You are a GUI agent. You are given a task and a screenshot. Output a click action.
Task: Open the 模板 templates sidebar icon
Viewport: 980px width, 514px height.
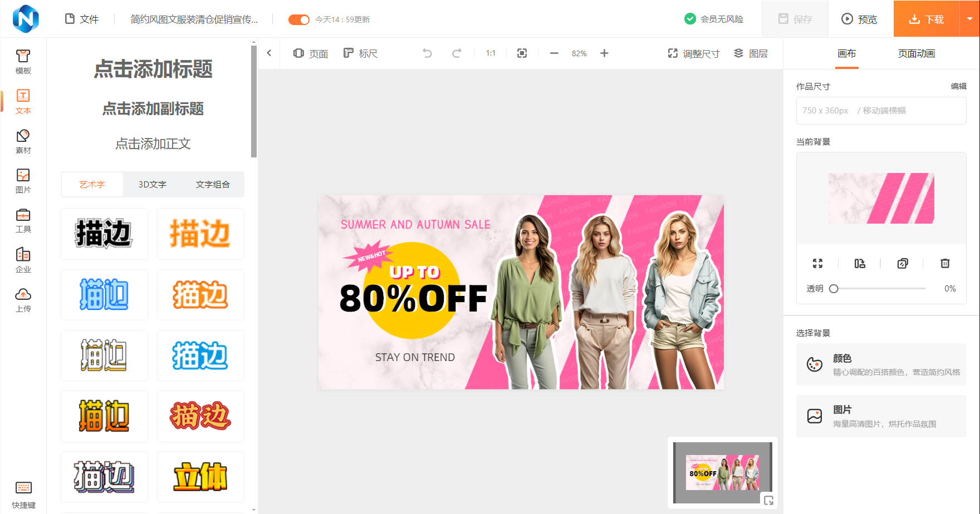pyautogui.click(x=23, y=61)
